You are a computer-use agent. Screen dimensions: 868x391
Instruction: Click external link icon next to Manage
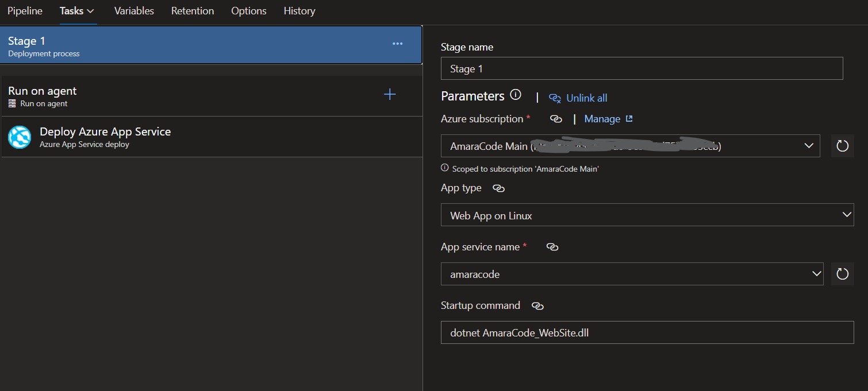[x=629, y=118]
